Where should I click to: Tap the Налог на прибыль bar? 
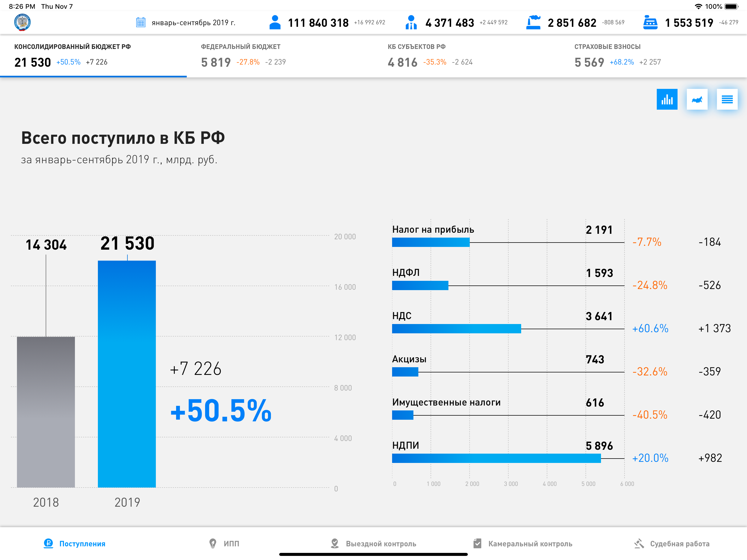(431, 242)
